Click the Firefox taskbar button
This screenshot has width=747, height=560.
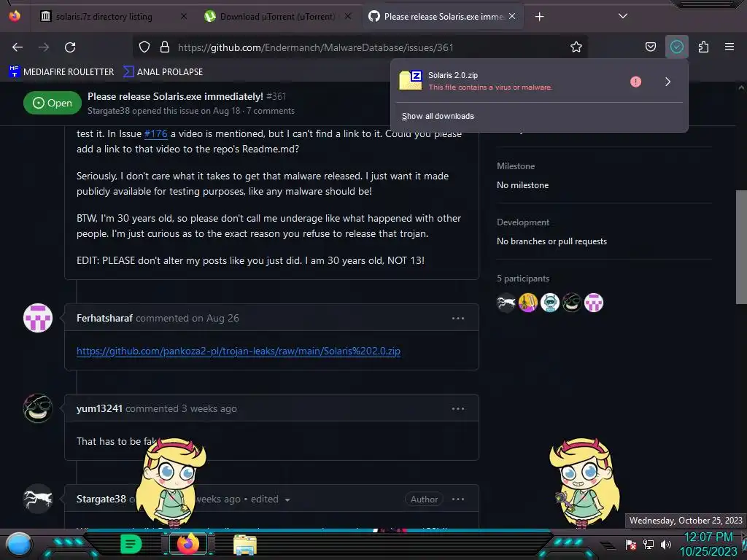coord(187,544)
